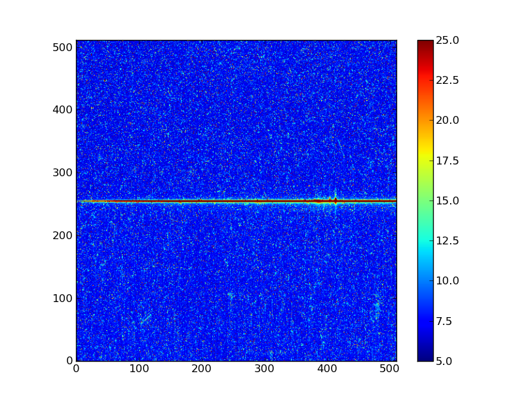
Task: Click colorbar label 5.0
Action: click(x=444, y=361)
